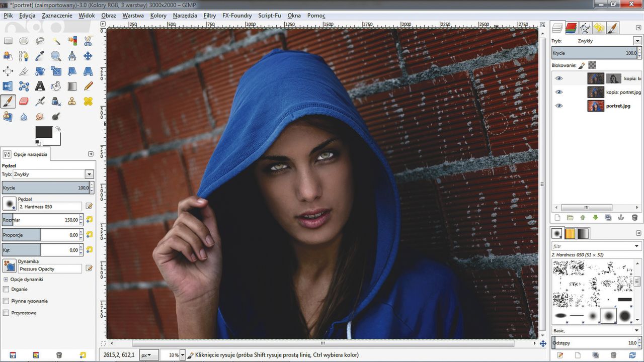
Task: Toggle lock pixels brush icon
Action: tap(582, 65)
